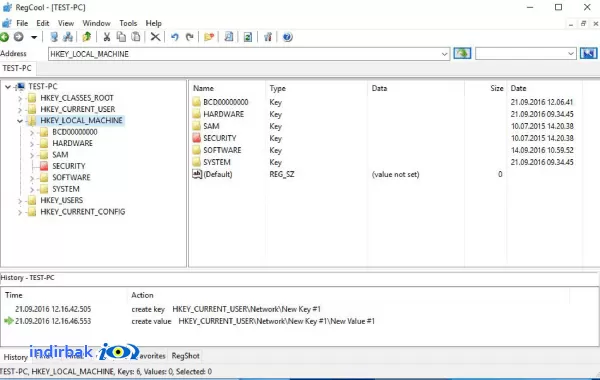Open the Address bar dropdown arrow
Screen dimensions: 600x380
tap(444, 54)
